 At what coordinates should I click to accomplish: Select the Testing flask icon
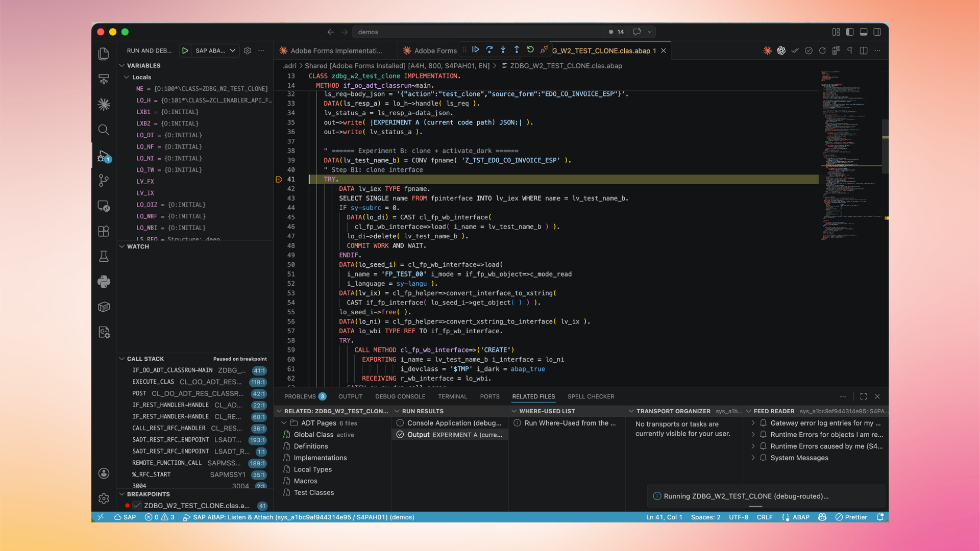coord(104,256)
